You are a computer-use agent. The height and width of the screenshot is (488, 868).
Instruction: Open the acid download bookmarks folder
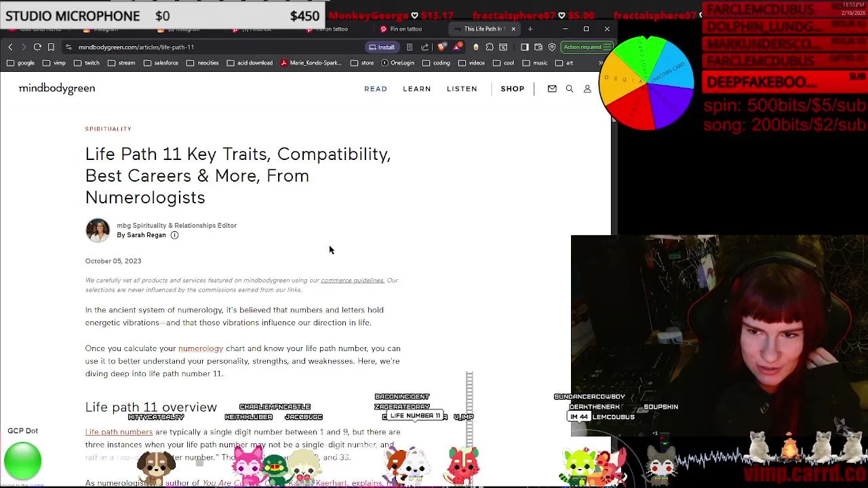pos(250,62)
